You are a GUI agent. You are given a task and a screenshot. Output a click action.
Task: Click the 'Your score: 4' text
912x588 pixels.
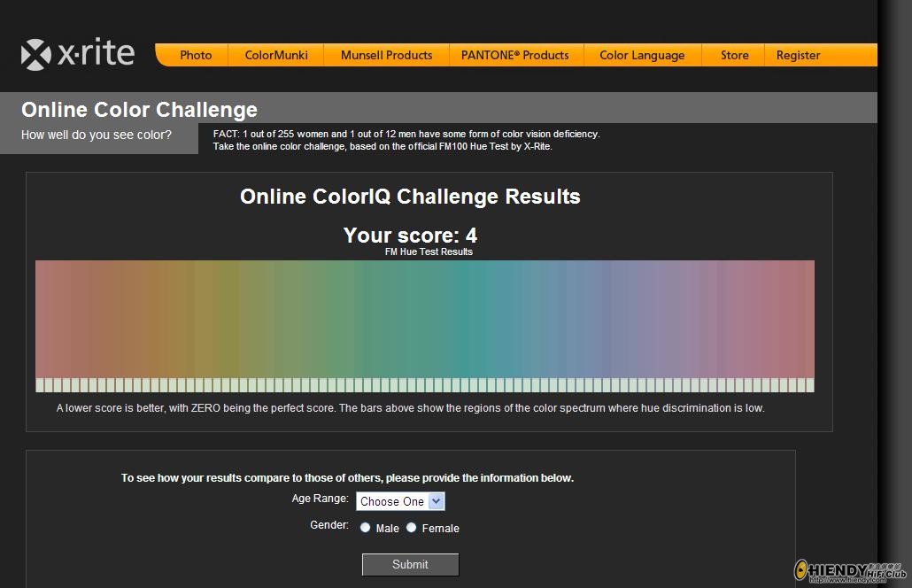(x=410, y=236)
